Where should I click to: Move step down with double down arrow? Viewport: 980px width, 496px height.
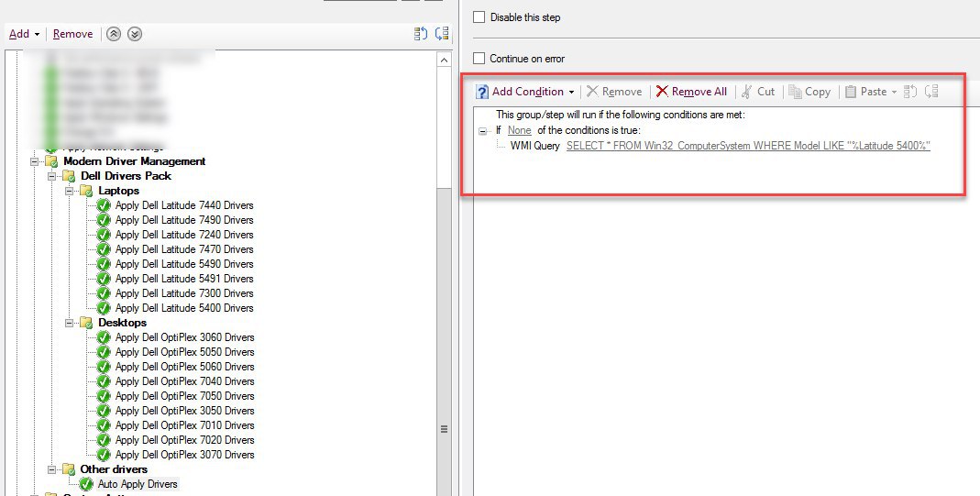(135, 34)
